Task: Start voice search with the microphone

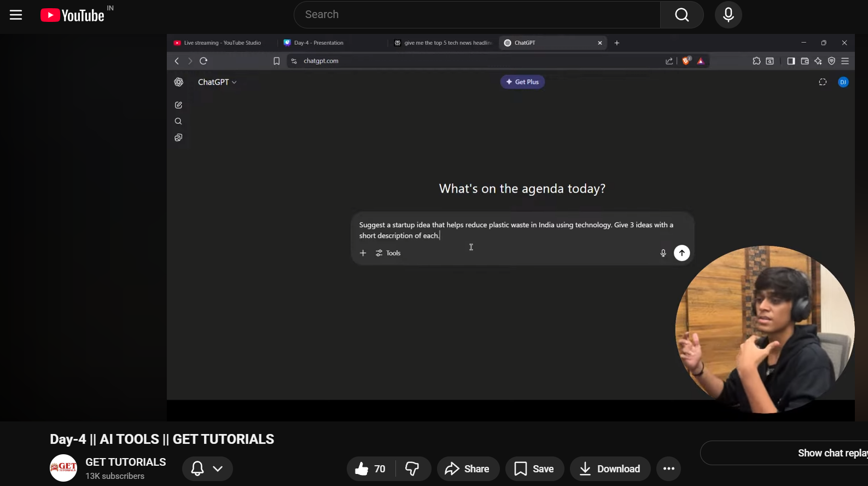Action: pos(729,15)
